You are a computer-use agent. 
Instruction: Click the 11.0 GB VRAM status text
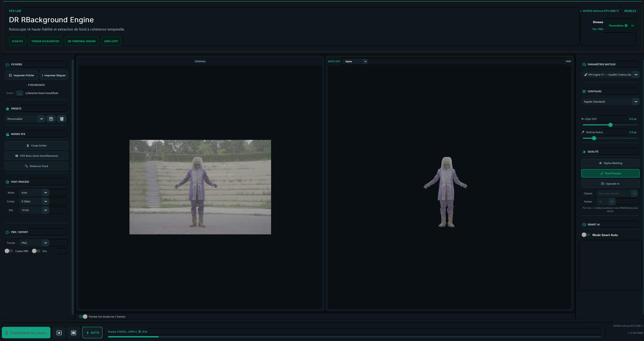tap(635, 333)
